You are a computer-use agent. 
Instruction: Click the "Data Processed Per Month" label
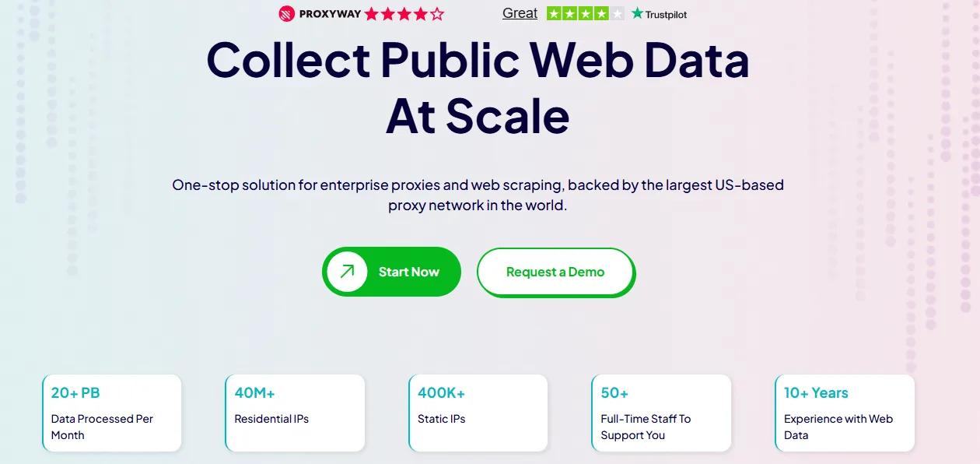[102, 427]
